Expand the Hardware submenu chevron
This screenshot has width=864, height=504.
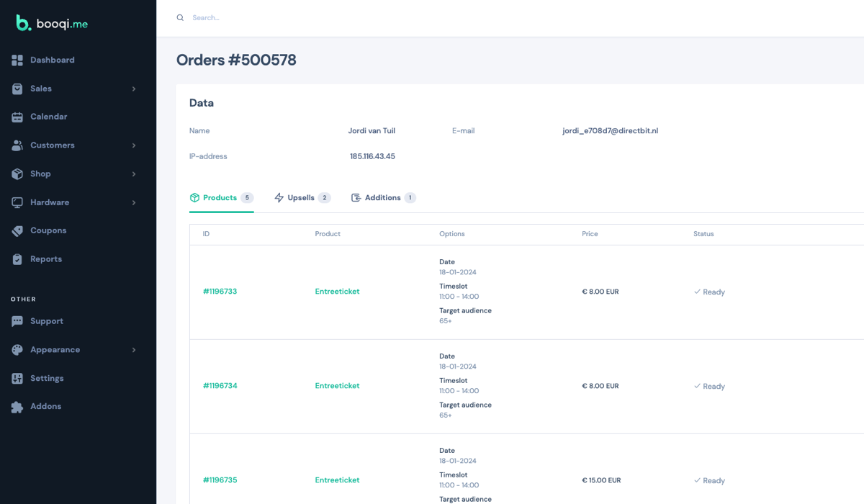(x=134, y=202)
